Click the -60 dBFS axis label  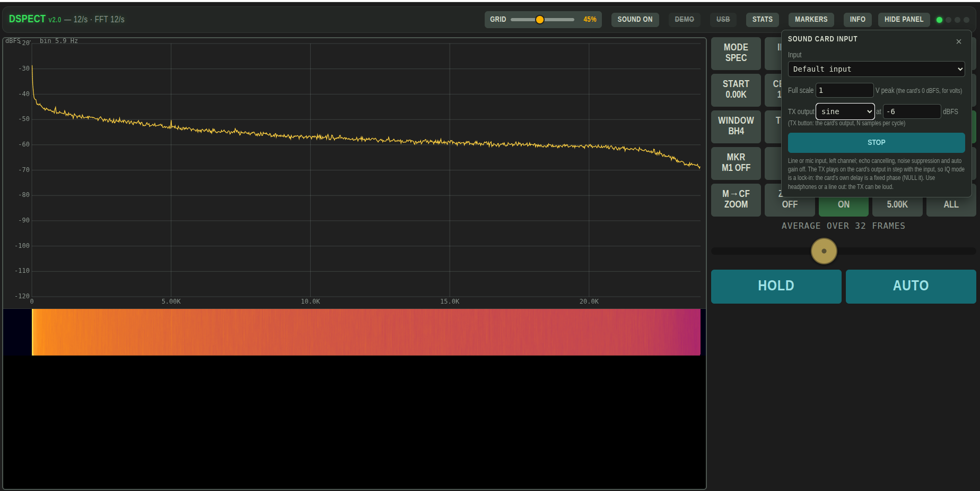coord(24,144)
